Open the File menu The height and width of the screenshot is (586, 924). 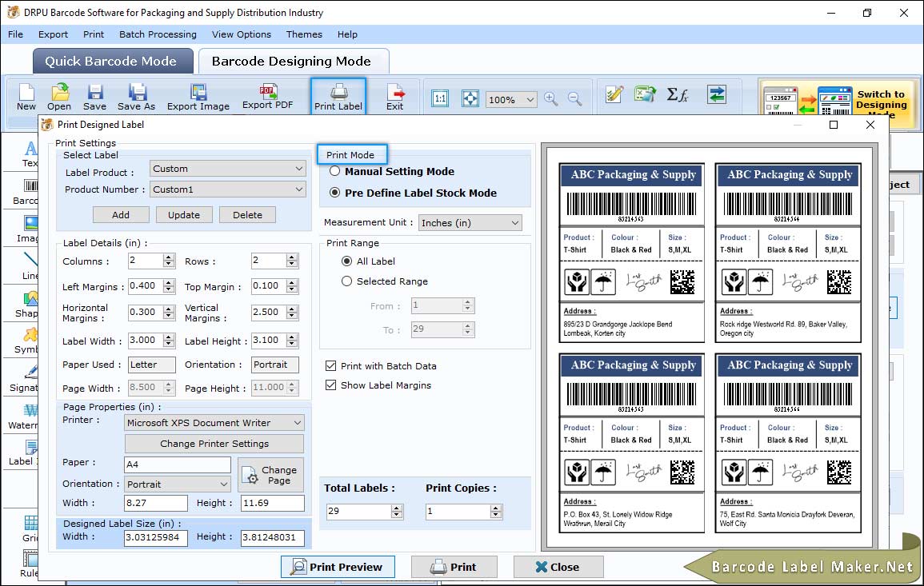coord(15,34)
